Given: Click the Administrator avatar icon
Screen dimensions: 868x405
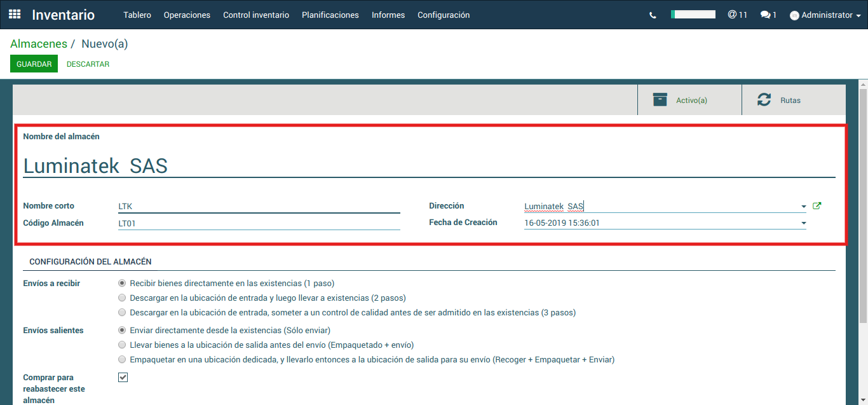Looking at the screenshot, I should point(794,15).
